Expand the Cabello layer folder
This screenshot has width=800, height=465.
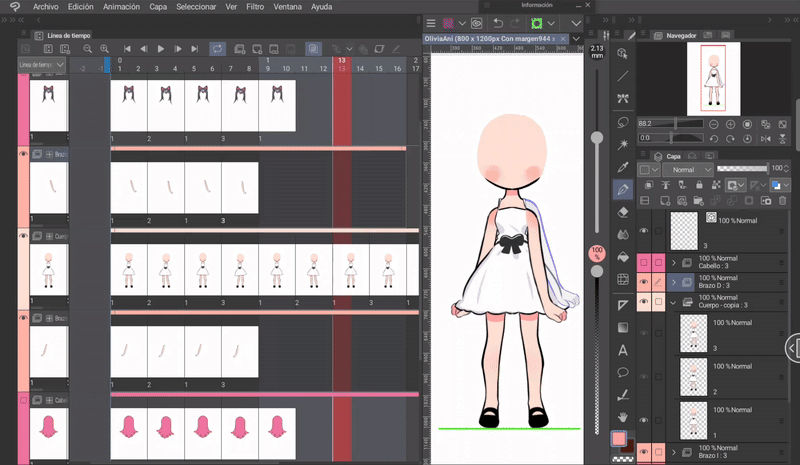(x=673, y=263)
